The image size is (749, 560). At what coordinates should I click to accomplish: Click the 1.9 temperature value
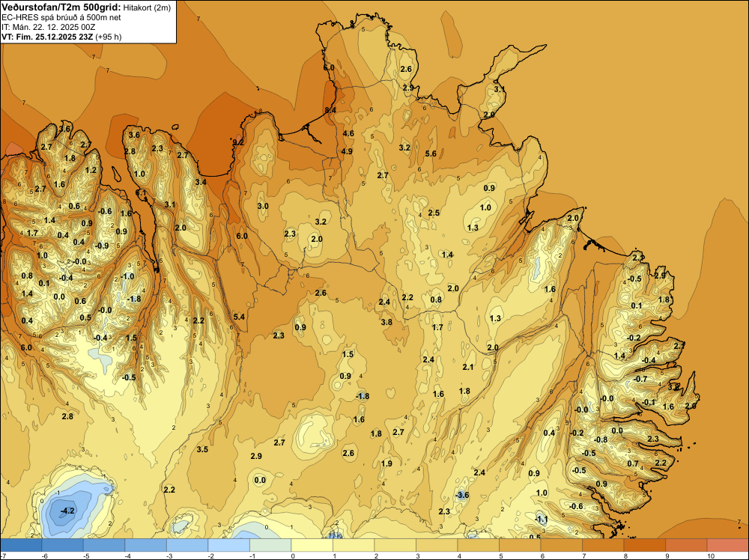tap(386, 463)
